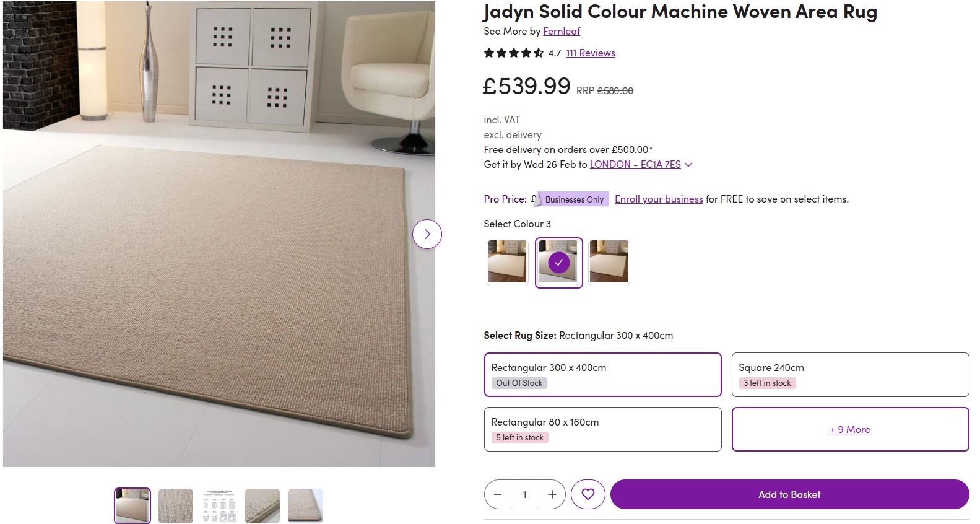Choose the Rectangular 80 x 160cm size
The width and height of the screenshot is (980, 524).
[602, 429]
